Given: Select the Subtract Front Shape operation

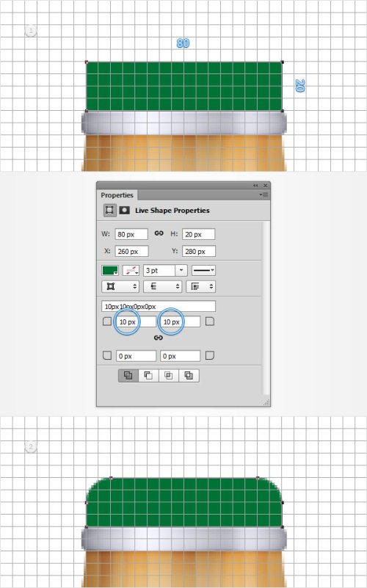Looking at the screenshot, I should pyautogui.click(x=148, y=375).
